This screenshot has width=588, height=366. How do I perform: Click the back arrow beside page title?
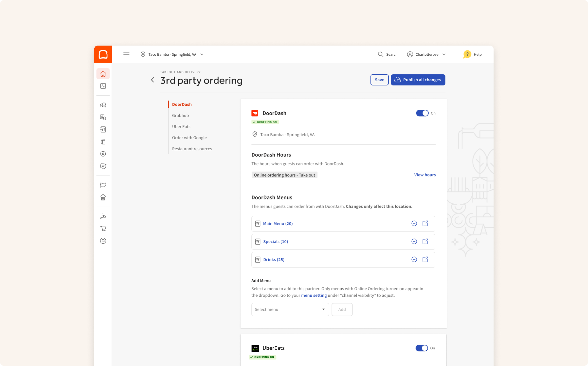coord(153,80)
